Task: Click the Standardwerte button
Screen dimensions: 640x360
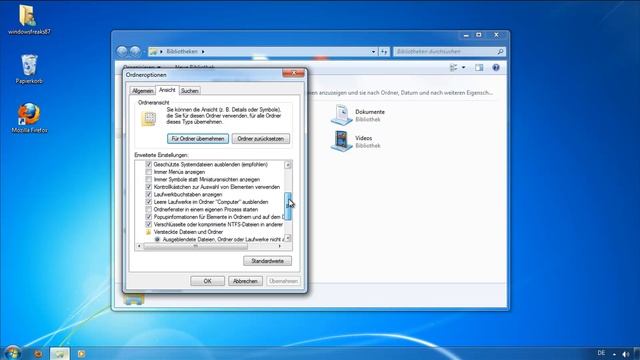Action: coord(267,261)
